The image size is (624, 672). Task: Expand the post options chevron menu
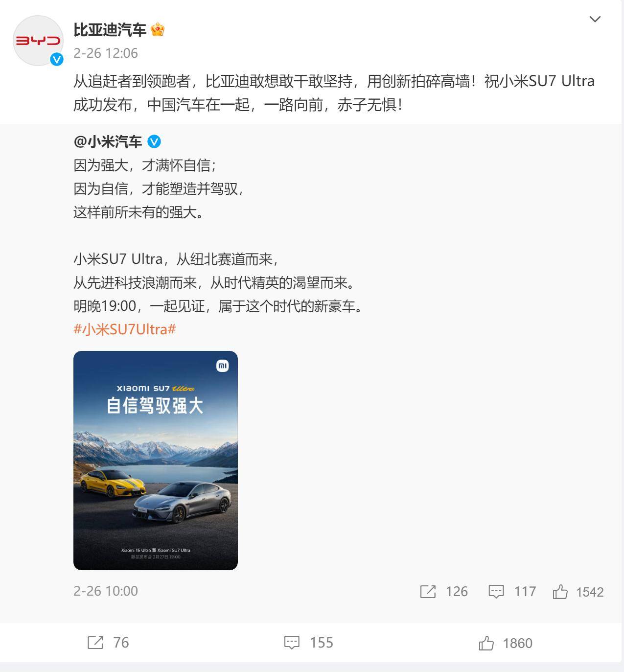coord(595,19)
